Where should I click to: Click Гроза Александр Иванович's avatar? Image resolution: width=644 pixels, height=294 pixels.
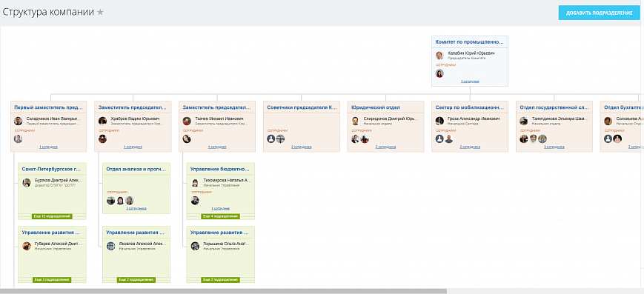tap(440, 121)
